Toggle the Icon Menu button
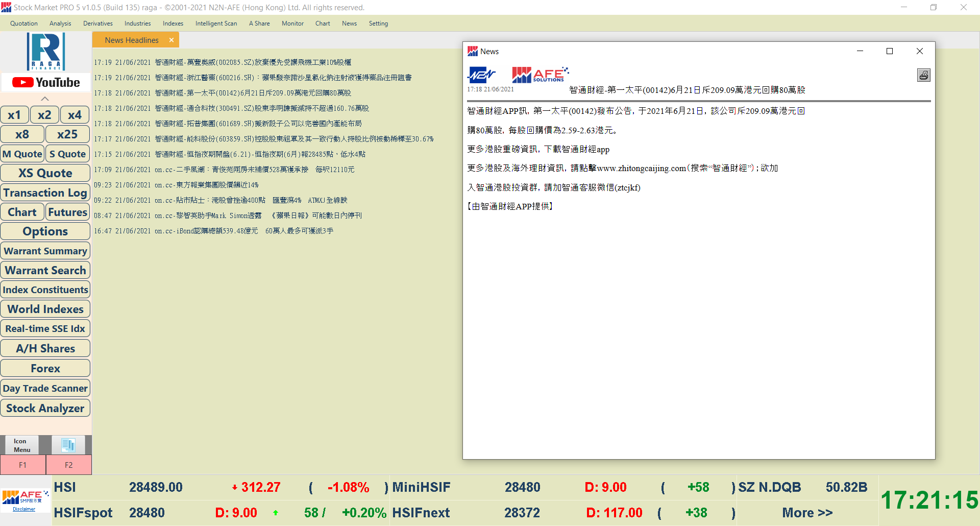The width and height of the screenshot is (980, 526). (21, 445)
